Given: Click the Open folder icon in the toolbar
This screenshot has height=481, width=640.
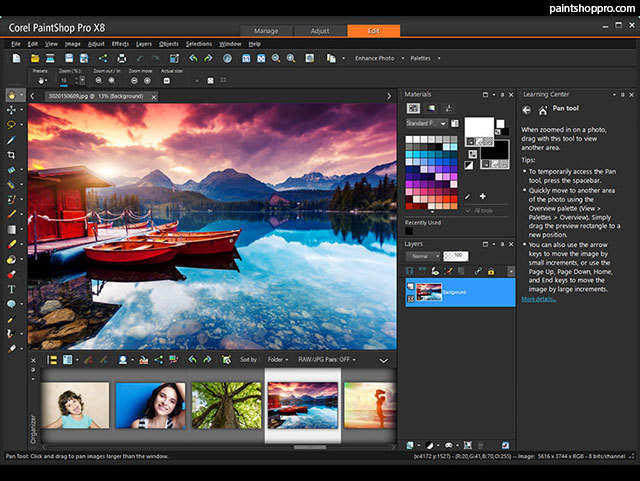Looking at the screenshot, I should (35, 58).
